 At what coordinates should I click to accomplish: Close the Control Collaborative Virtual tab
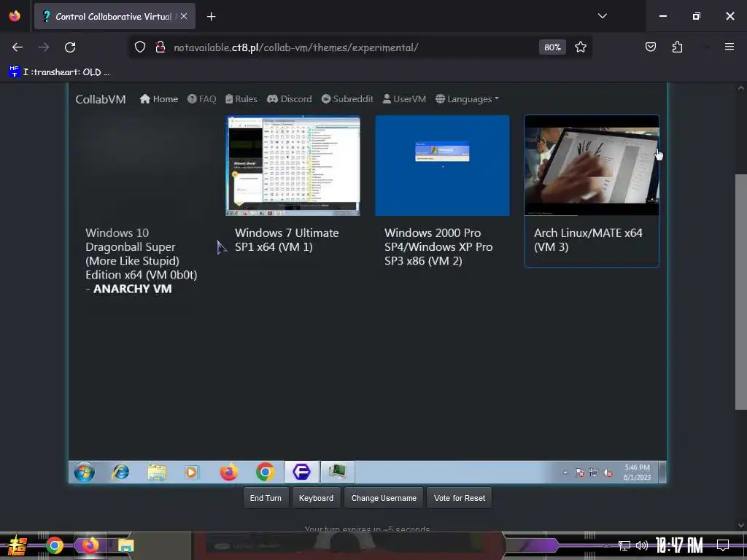[x=184, y=16]
